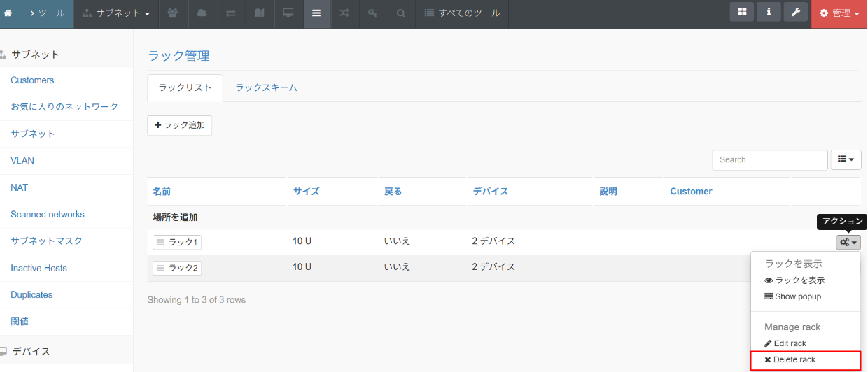Open お気に入りのネットワーク sidebar link
This screenshot has height=372, width=868.
click(64, 107)
